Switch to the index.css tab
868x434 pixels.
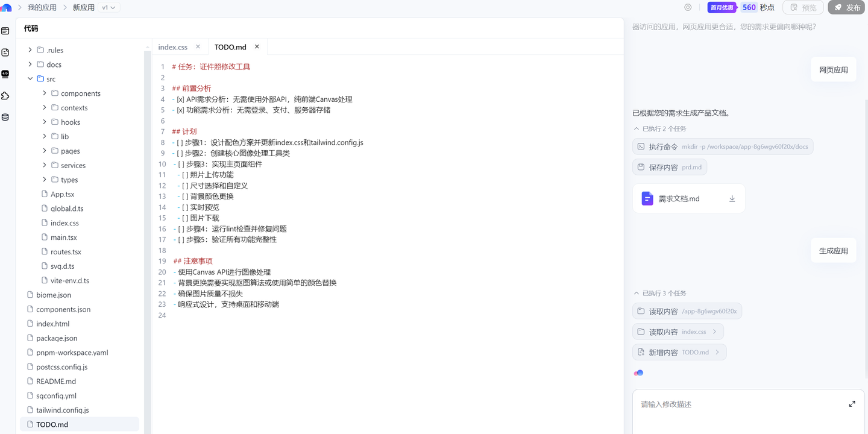click(173, 47)
